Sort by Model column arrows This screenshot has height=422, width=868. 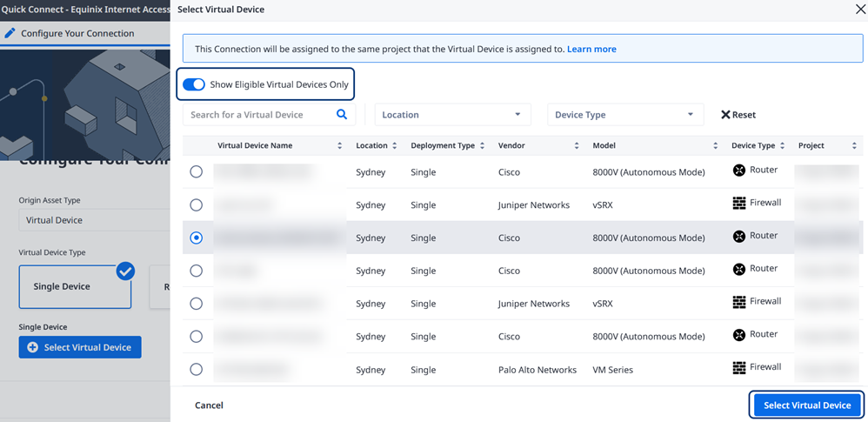(715, 145)
